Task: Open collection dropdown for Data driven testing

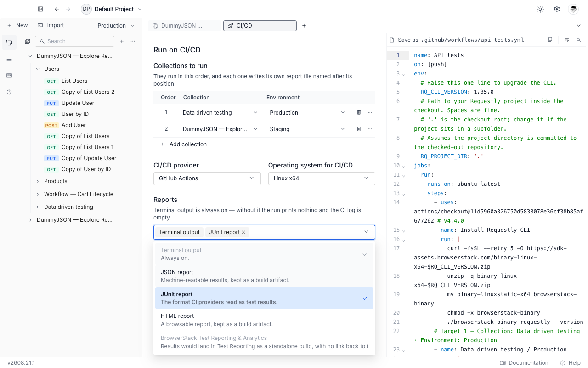Action: pyautogui.click(x=220, y=112)
